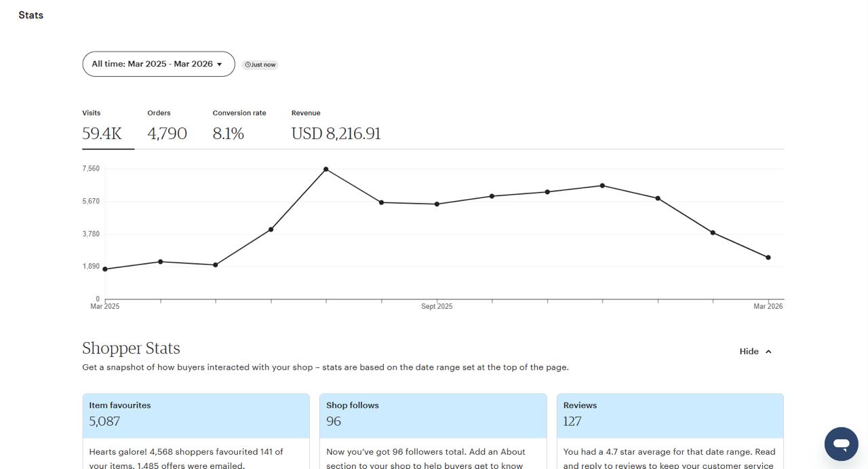Screen dimensions: 868x469
Task: Open the chat support bubble icon
Action: coord(841,444)
